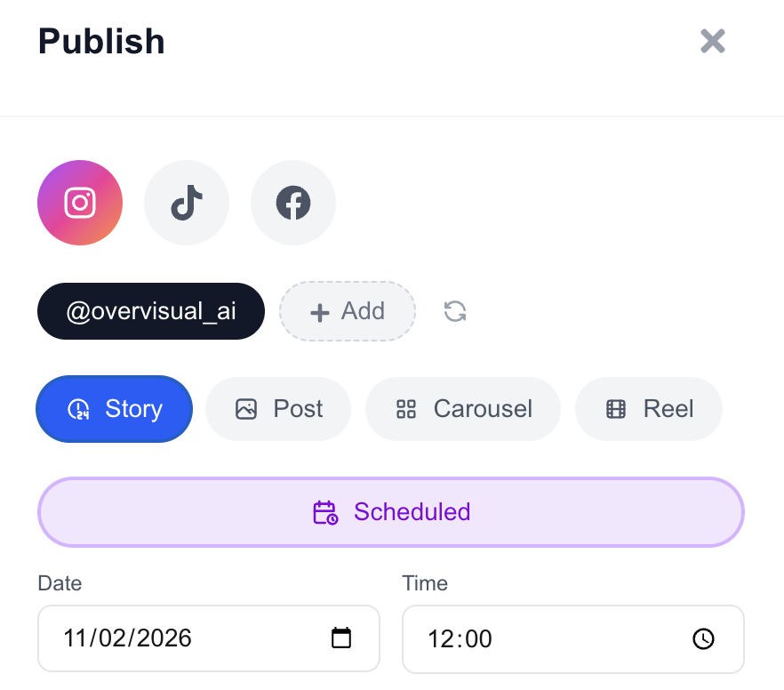Select the TikTok platform icon

186,203
